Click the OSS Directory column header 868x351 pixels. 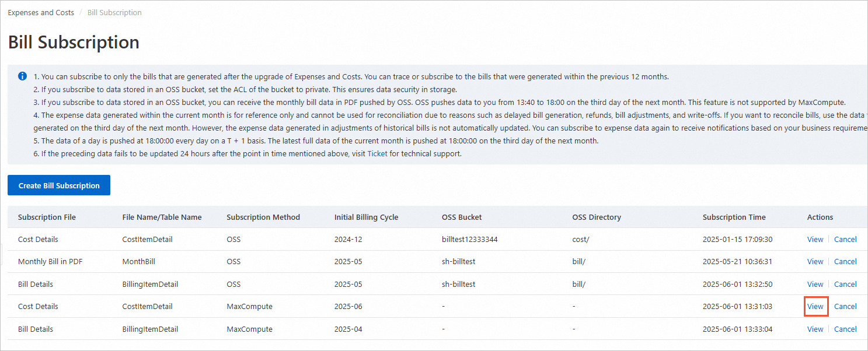(x=597, y=217)
